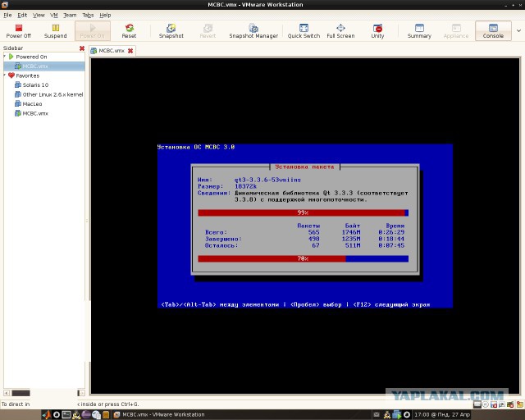Open the Snapshot Manager
525x420 pixels.
pos(253,31)
